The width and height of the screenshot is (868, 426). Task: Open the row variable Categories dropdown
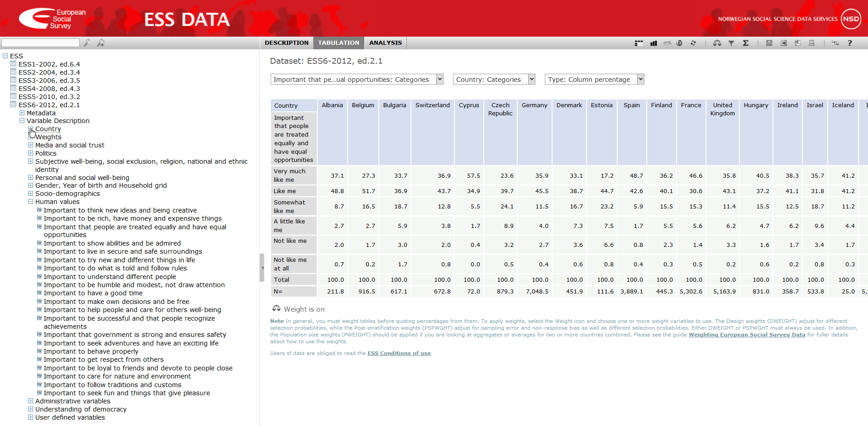tap(357, 79)
